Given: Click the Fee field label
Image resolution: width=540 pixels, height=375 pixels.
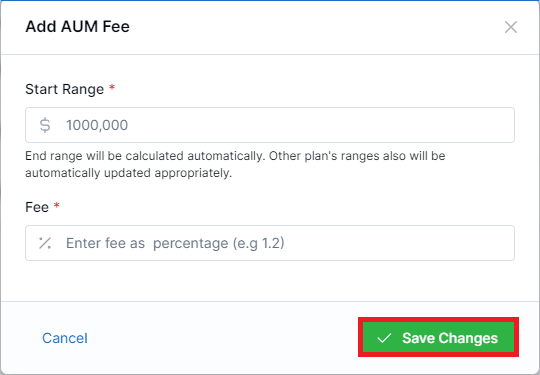Looking at the screenshot, I should click(x=37, y=207).
